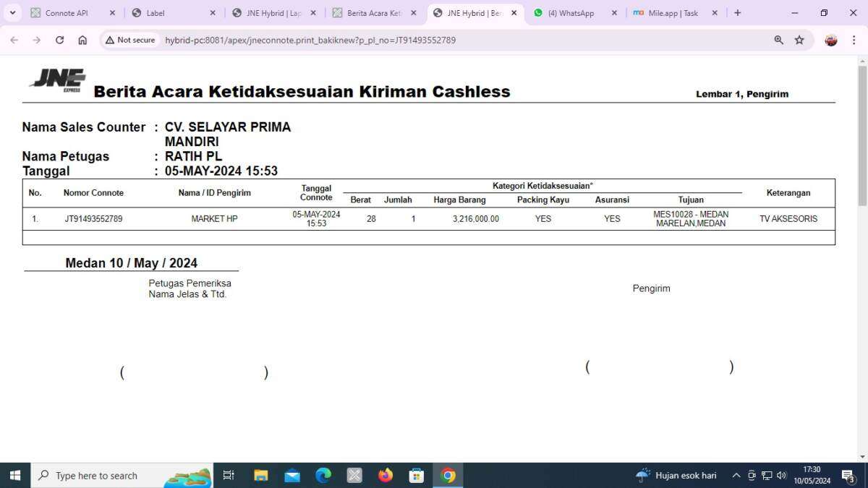
Task: Show hidden system tray icons
Action: tap(736, 475)
